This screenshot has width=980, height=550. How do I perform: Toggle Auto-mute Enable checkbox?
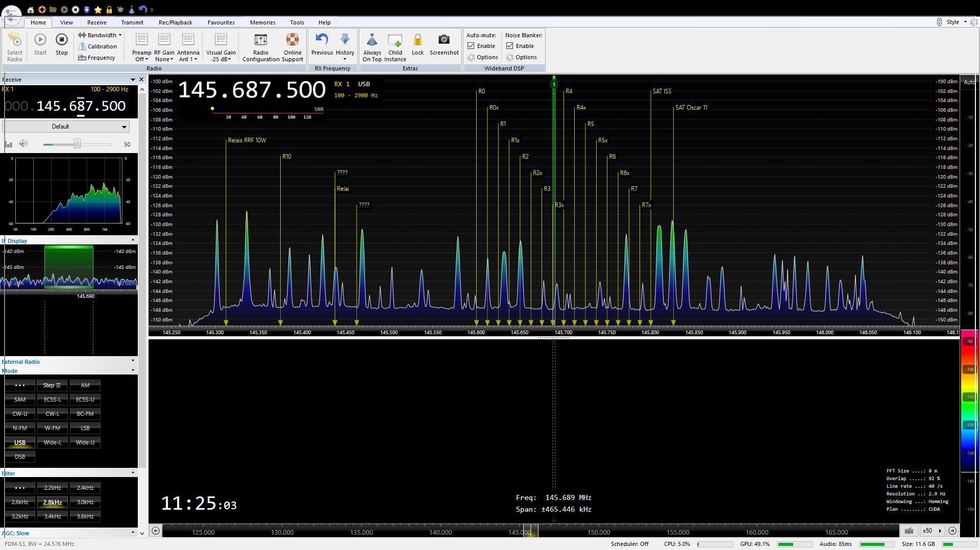click(x=471, y=46)
